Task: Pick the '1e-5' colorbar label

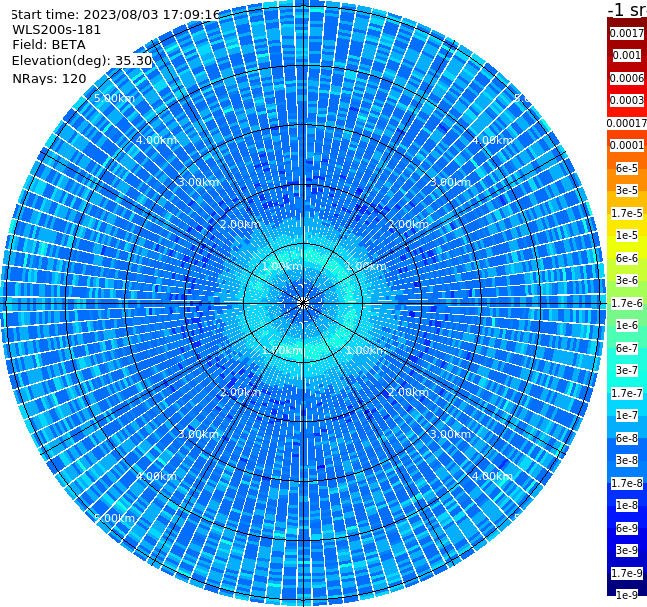Action: [x=627, y=235]
